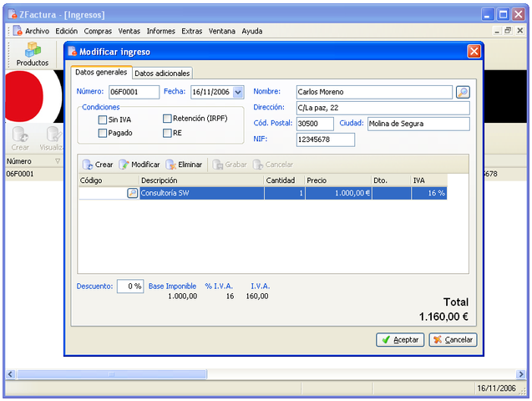Enable the Sin IVA checkbox
The height and width of the screenshot is (401, 532).
[x=103, y=119]
